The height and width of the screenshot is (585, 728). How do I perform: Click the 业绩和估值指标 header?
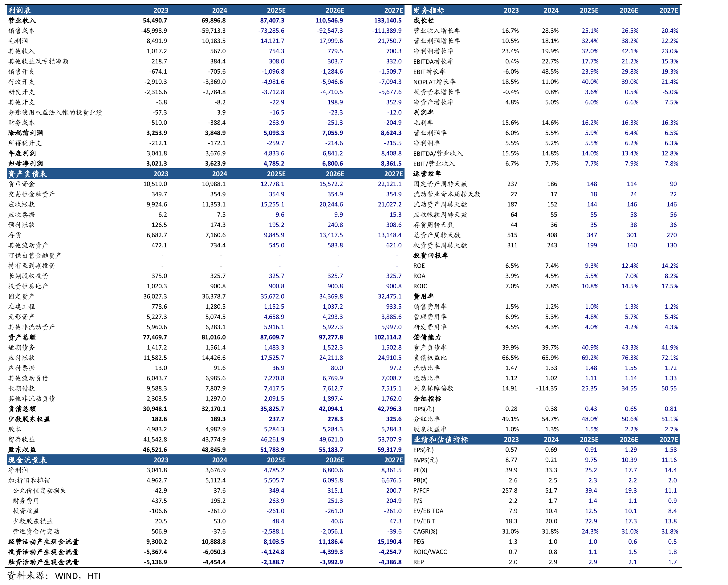441,440
